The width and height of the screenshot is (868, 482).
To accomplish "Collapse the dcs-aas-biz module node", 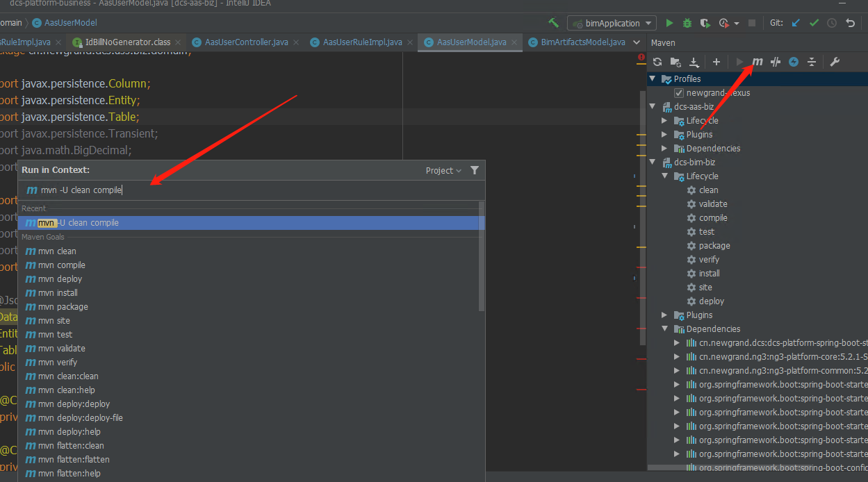I will tap(653, 107).
